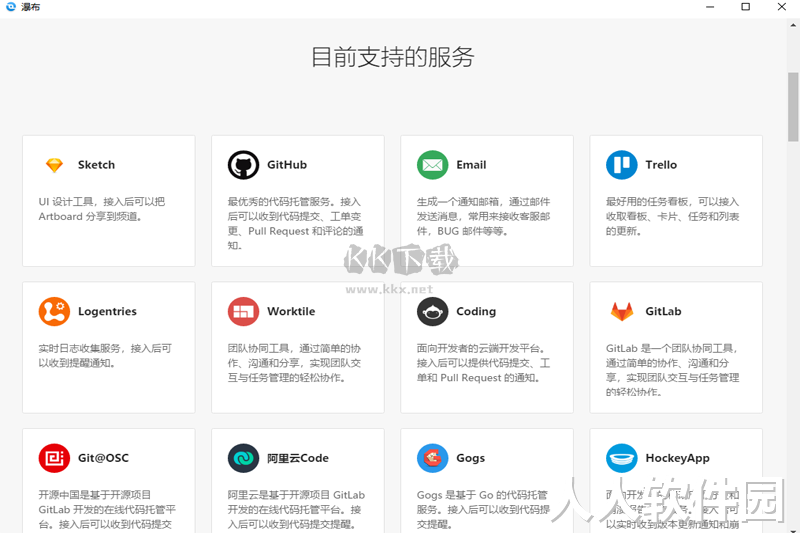Open the Trello service title
This screenshot has height=533, width=800.
(x=661, y=165)
